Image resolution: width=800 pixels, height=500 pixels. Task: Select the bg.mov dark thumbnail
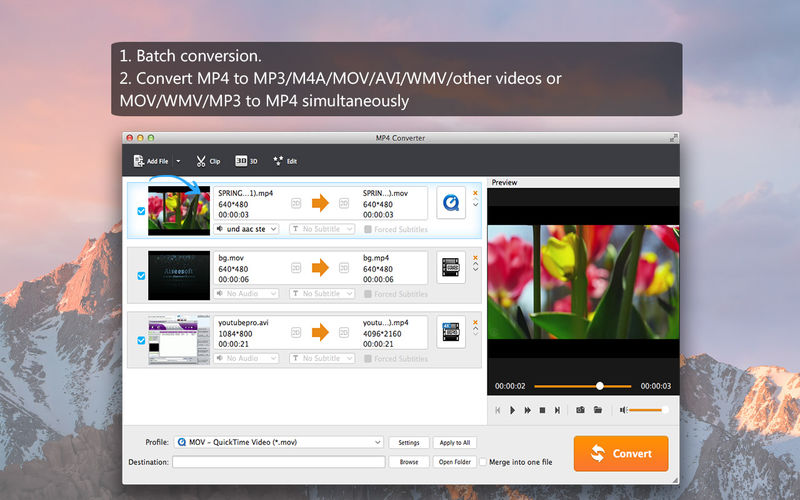pyautogui.click(x=179, y=276)
